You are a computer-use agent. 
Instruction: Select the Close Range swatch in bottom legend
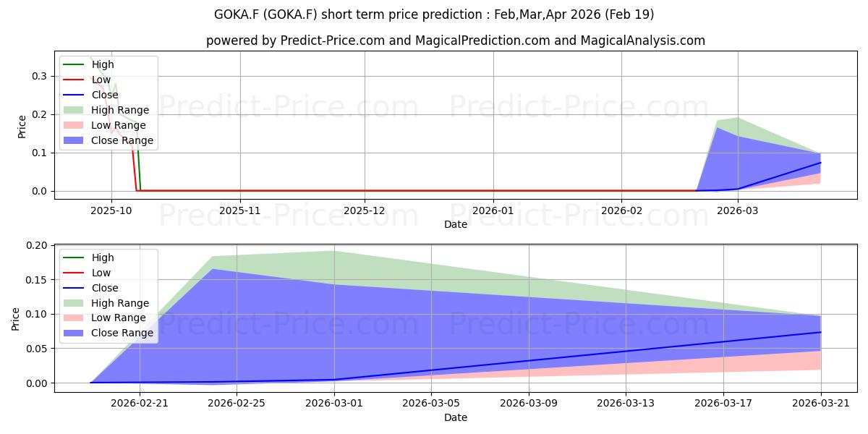click(75, 333)
